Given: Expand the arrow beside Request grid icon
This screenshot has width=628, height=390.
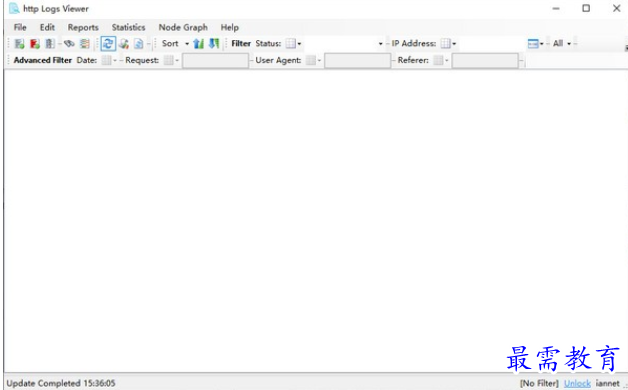Looking at the screenshot, I should (177, 60).
